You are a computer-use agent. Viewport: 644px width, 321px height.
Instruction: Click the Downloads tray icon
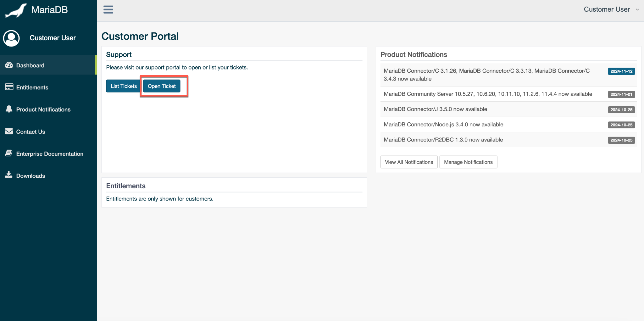coord(9,175)
